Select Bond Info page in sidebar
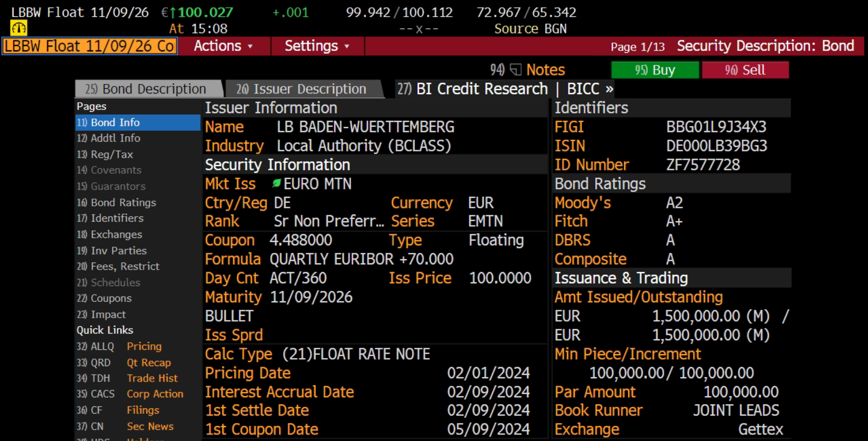Image resolution: width=868 pixels, height=441 pixels. (x=137, y=122)
